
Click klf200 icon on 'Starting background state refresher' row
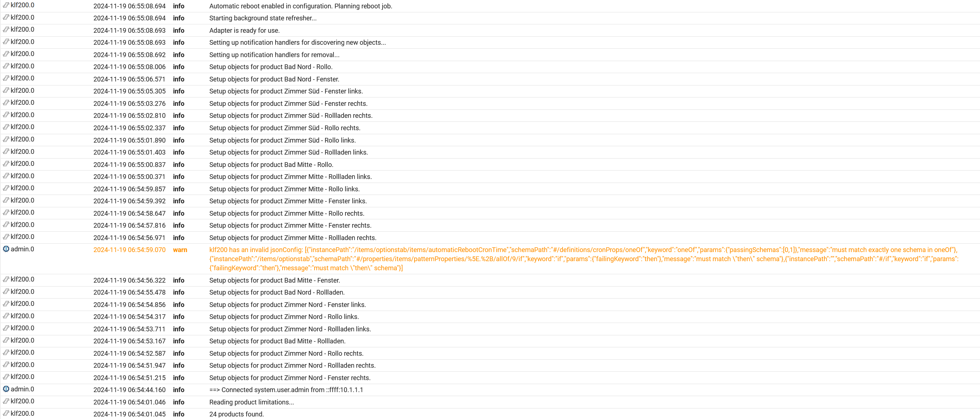point(6,17)
